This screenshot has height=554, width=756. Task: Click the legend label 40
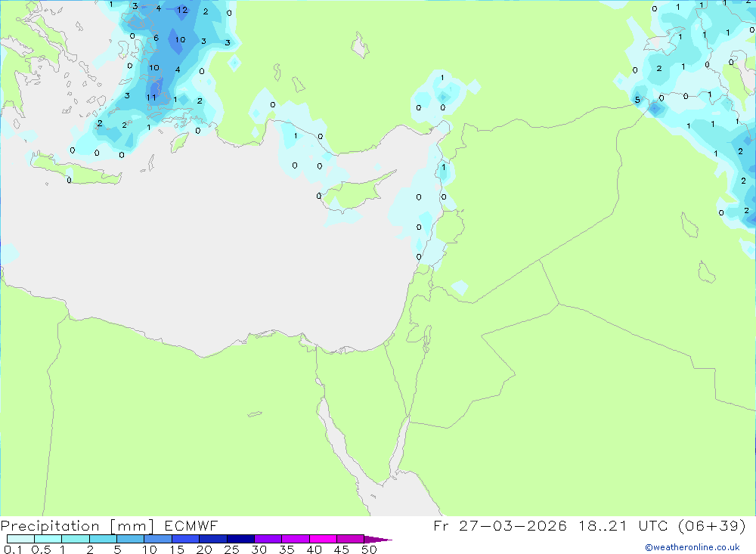point(314,549)
